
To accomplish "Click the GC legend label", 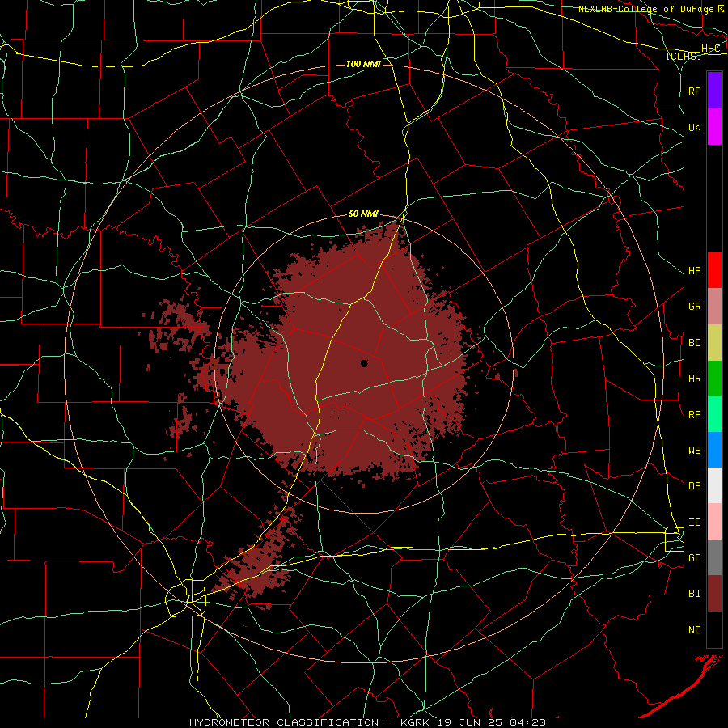I will tap(695, 558).
